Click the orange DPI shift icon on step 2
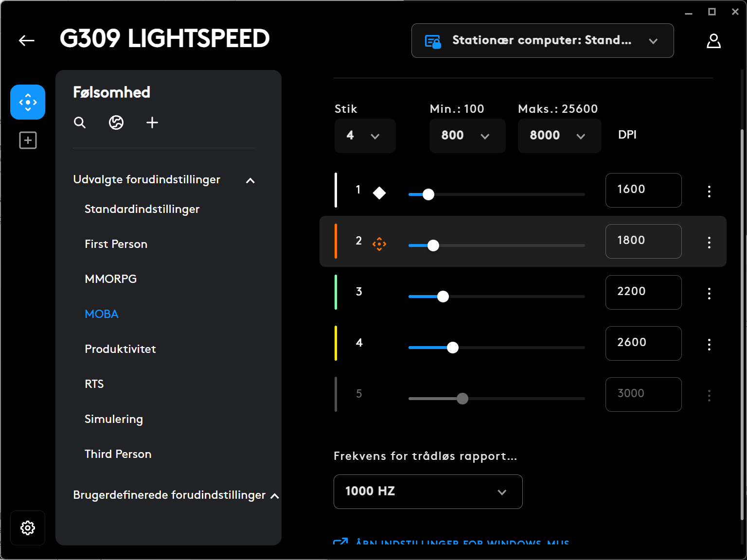This screenshot has height=560, width=747. [379, 244]
